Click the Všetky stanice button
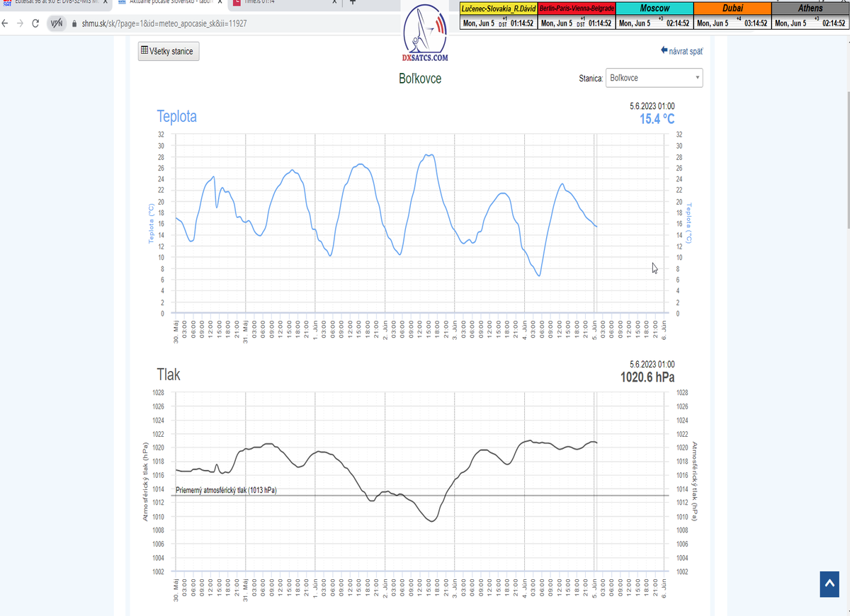Image resolution: width=850 pixels, height=616 pixels. pos(169,52)
